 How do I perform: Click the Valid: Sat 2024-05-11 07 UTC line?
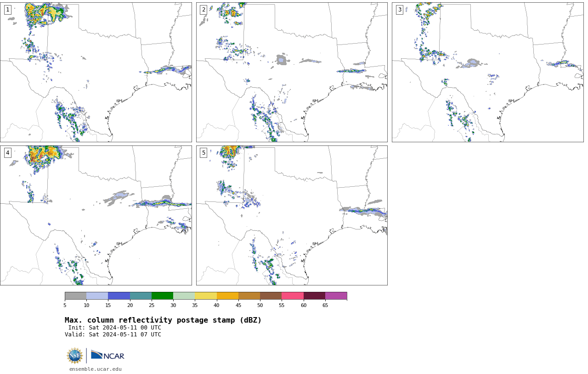[113, 335]
